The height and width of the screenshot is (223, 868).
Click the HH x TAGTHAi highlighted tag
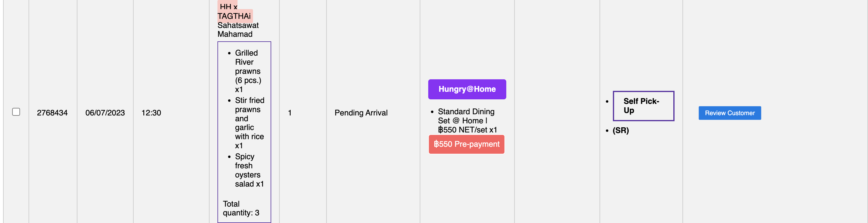tap(234, 12)
